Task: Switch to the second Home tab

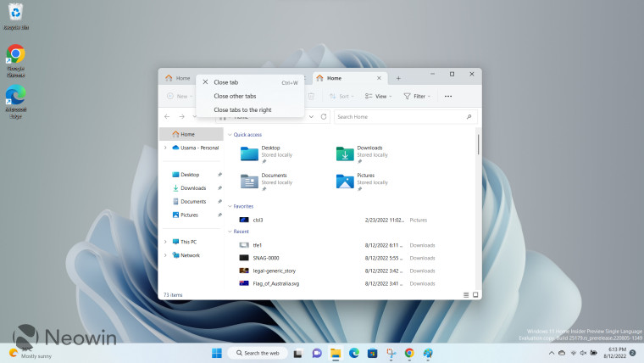Action: pyautogui.click(x=349, y=78)
